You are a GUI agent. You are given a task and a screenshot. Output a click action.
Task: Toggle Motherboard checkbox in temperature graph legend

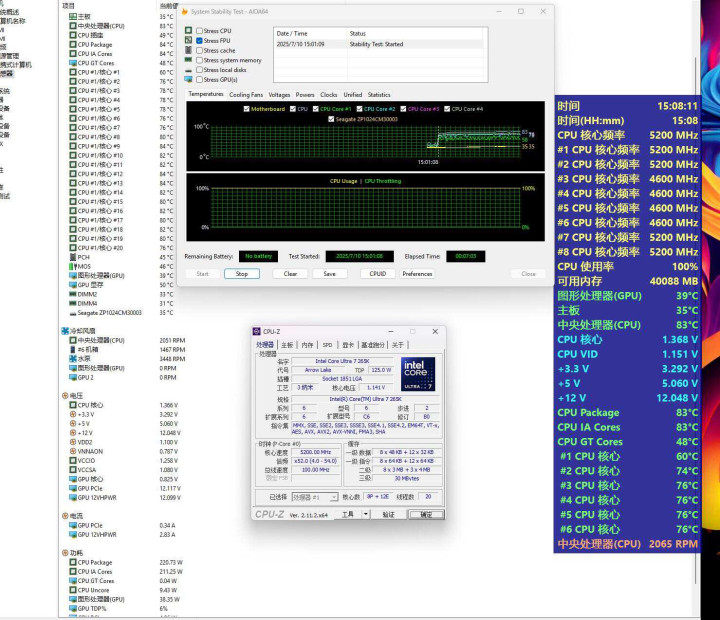coord(247,108)
